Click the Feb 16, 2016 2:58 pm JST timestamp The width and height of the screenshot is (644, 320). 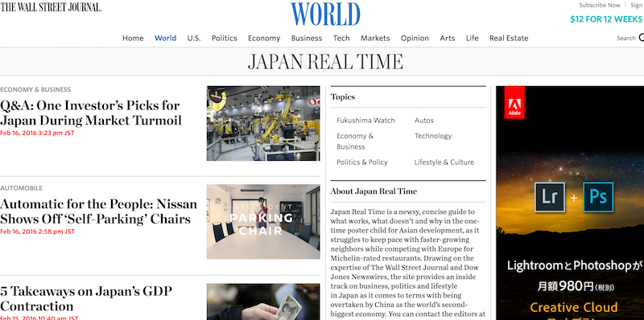[x=37, y=232]
